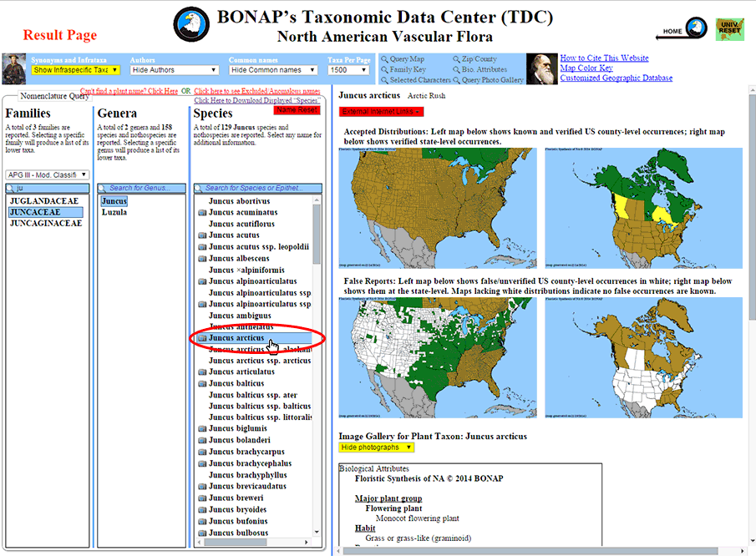Click link to download displayed species

pyautogui.click(x=257, y=100)
